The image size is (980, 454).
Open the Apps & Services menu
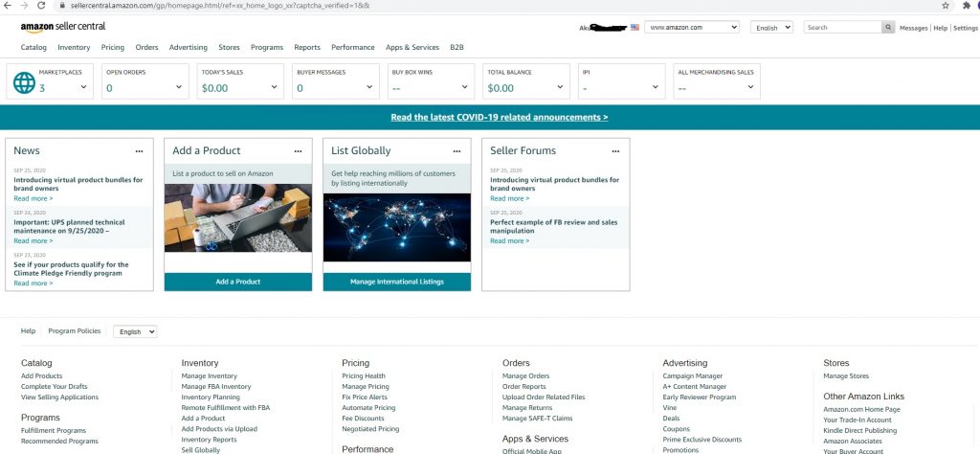412,48
